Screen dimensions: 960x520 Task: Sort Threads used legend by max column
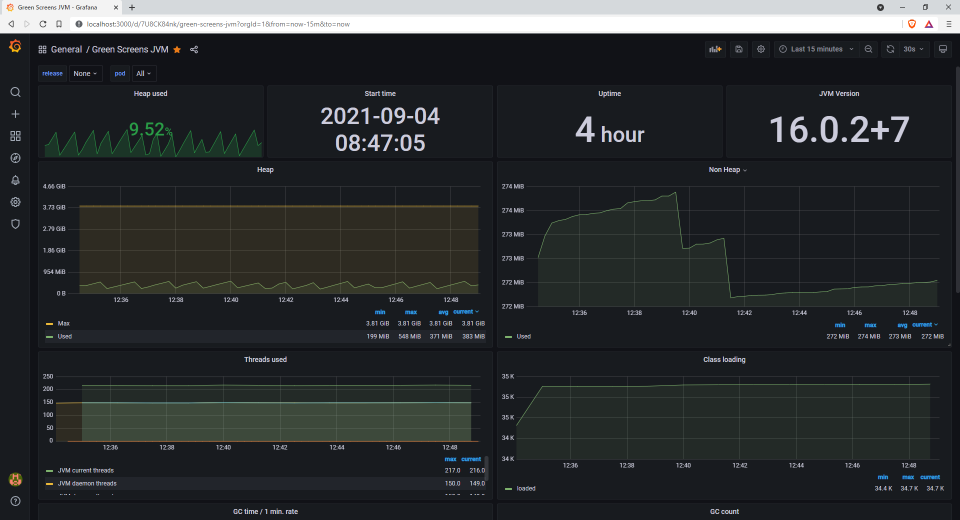click(x=450, y=459)
